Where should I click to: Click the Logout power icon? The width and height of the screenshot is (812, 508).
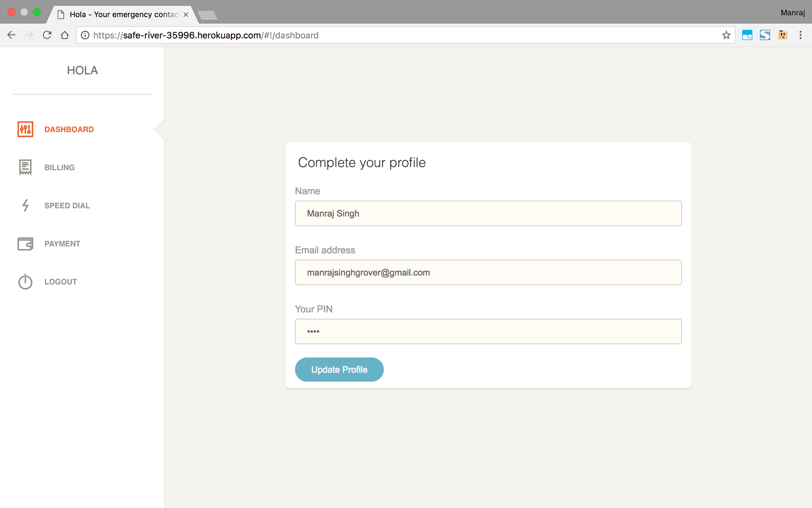[x=25, y=282]
